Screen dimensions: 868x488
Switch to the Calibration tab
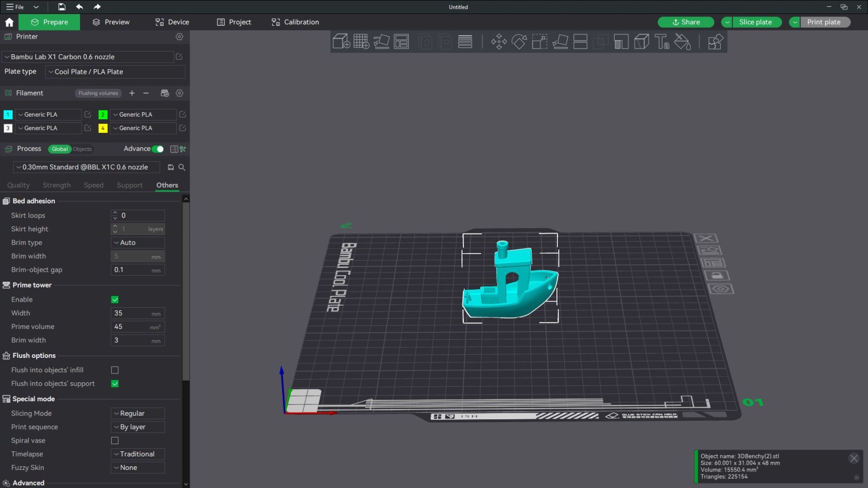[x=295, y=22]
